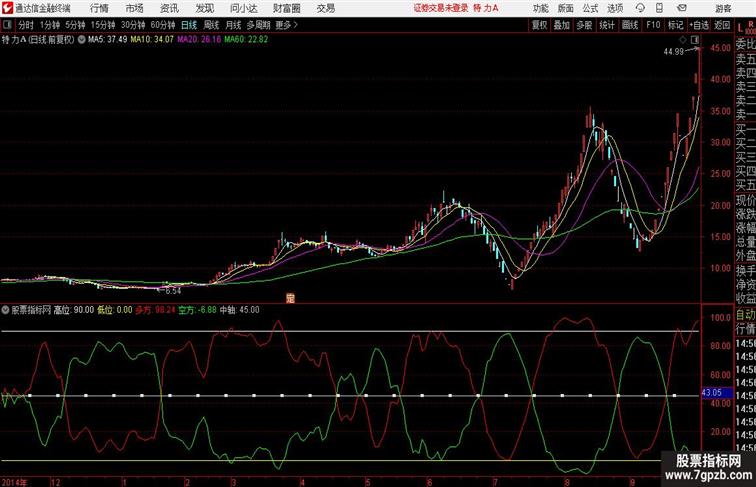Screen dimensions: 756x487
Task: Click the 多股 multi-stock button
Action: 584,25
